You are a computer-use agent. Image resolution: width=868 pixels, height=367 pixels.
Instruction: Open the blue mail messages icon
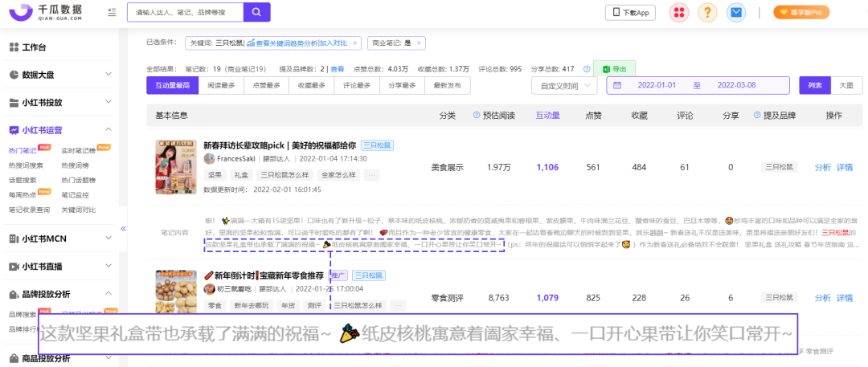coord(735,12)
